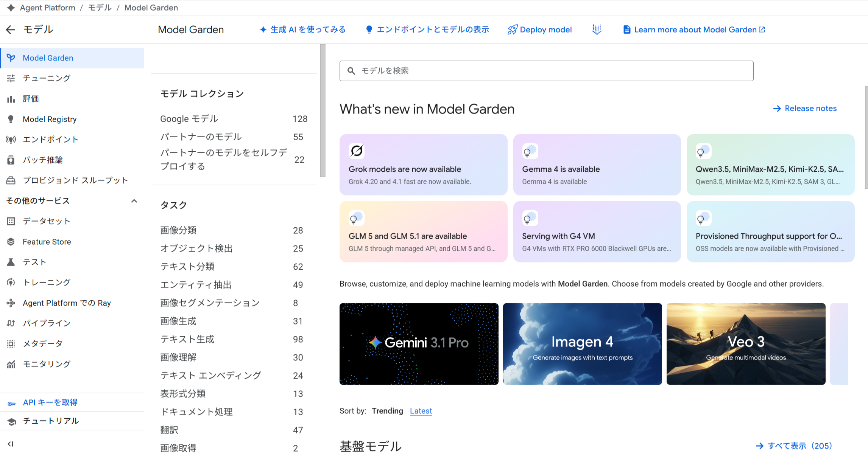Sort models by Trending
Screen dimensions: 868x455
point(387,411)
